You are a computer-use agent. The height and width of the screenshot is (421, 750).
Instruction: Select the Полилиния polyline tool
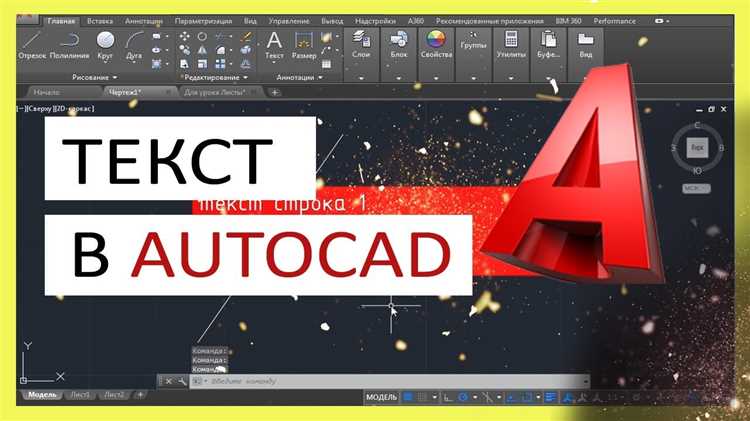(69, 45)
